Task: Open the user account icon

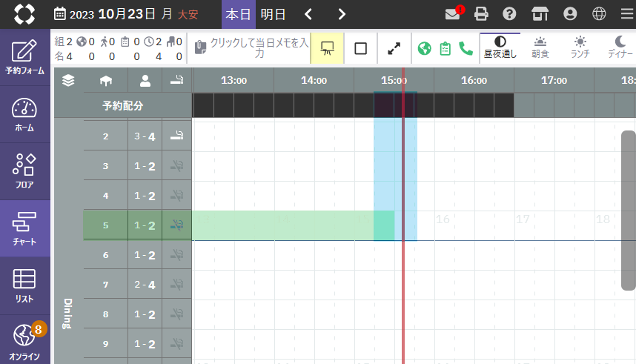Action: point(570,14)
